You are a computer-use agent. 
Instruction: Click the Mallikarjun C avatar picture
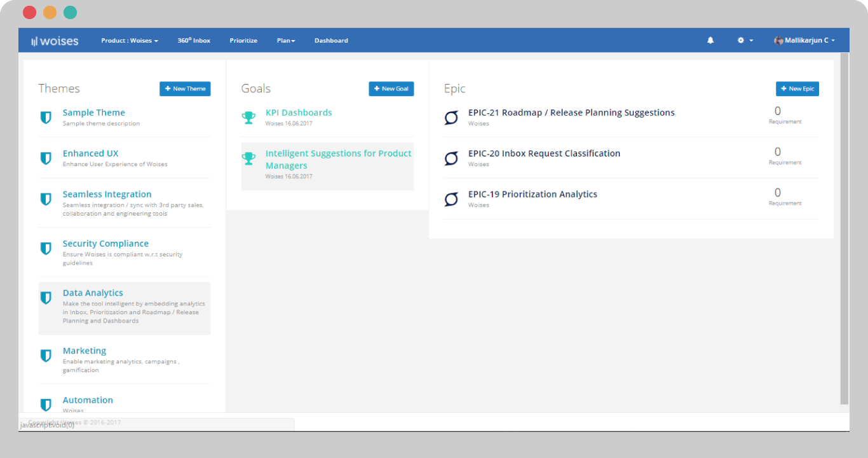[x=778, y=40]
